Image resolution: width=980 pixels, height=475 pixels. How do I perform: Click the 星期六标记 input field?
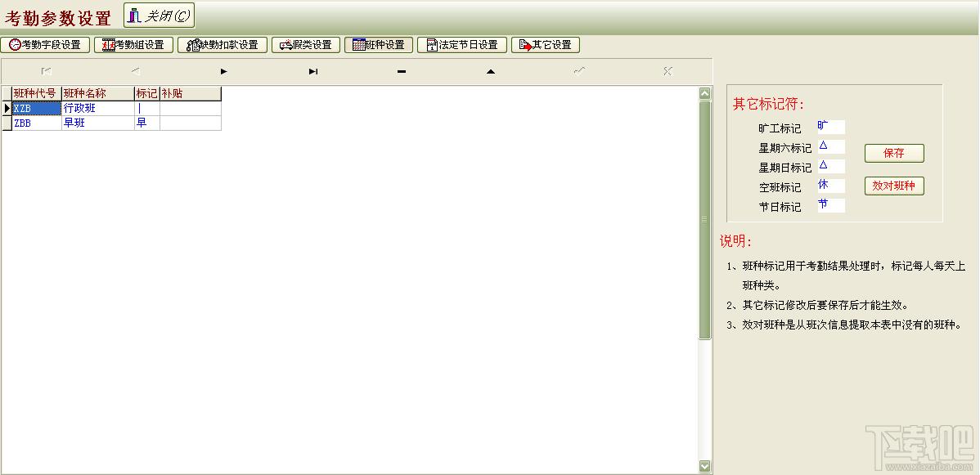[x=831, y=147]
